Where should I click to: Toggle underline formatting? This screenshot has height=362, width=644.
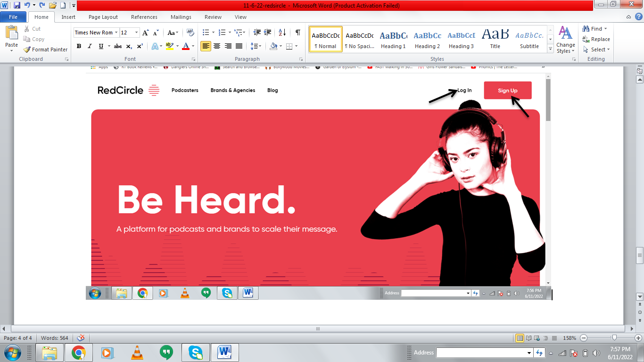pos(101,46)
